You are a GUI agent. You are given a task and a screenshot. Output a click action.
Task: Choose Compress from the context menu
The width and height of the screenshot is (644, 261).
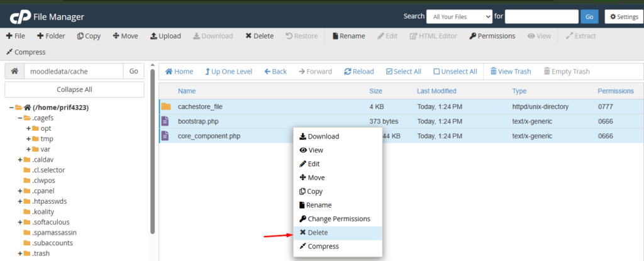338,246
